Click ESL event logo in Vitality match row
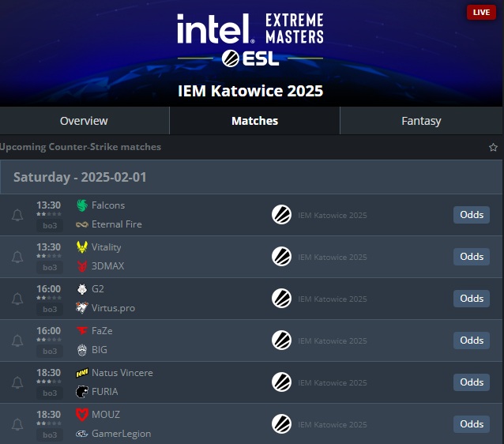Viewport: 504px width, 444px height. [281, 257]
